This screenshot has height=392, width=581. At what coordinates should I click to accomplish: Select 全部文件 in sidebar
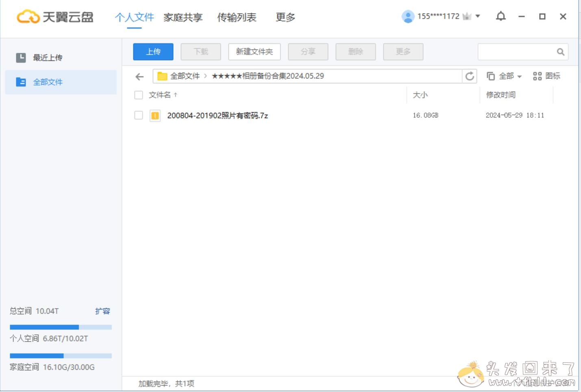(x=61, y=82)
